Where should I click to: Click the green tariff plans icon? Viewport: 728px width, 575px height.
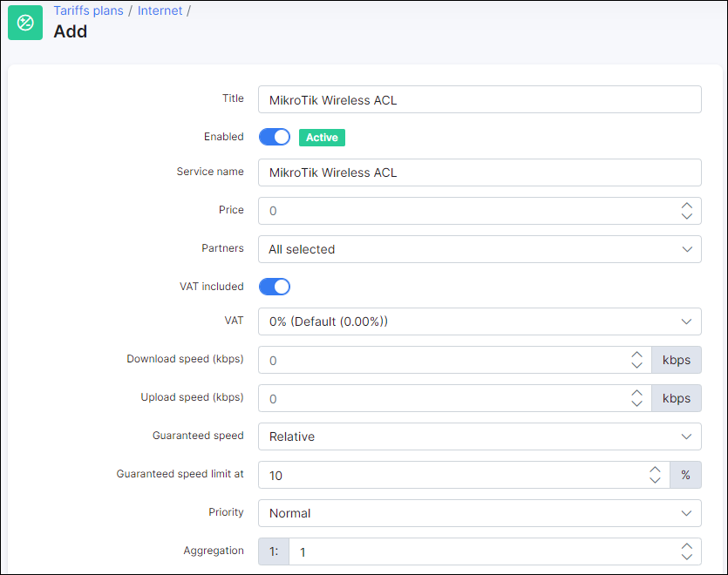(x=25, y=23)
